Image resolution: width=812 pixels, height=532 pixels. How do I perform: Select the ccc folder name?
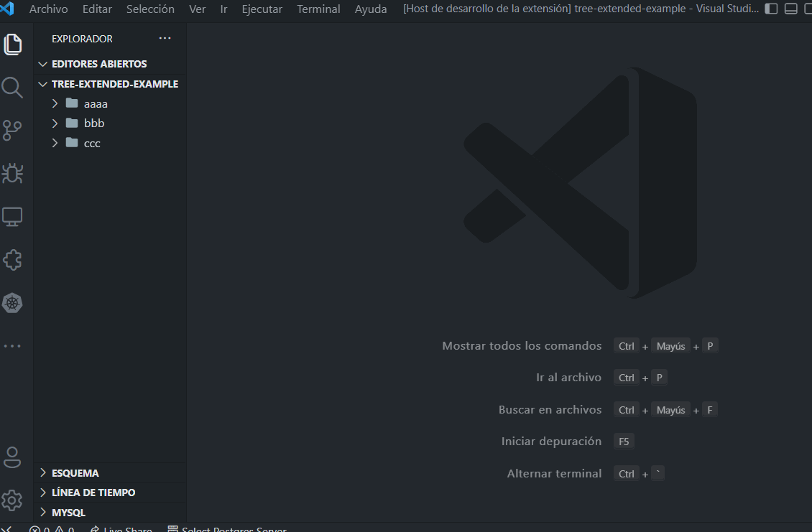92,144
